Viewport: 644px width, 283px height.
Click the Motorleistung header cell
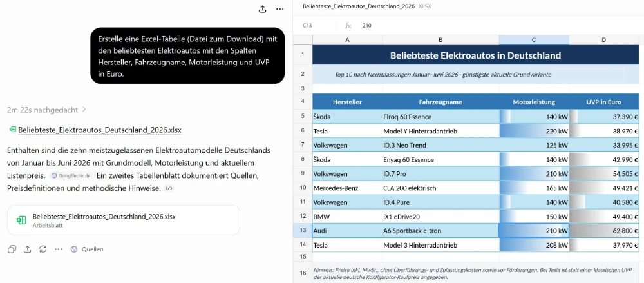534,102
